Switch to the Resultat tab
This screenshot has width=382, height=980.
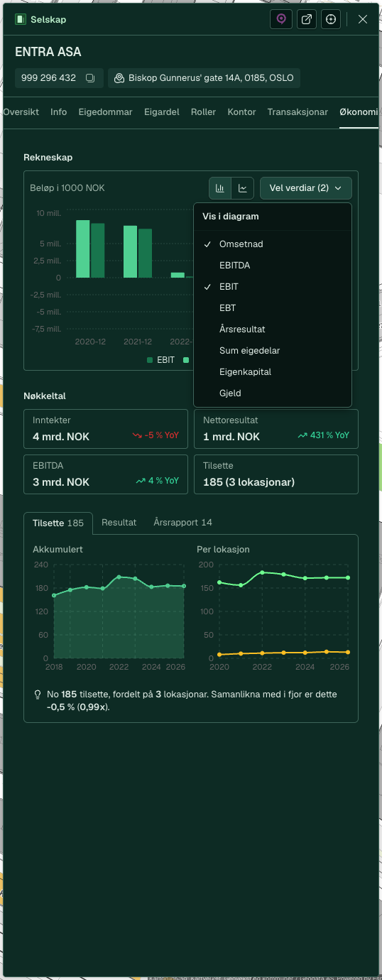[119, 523]
